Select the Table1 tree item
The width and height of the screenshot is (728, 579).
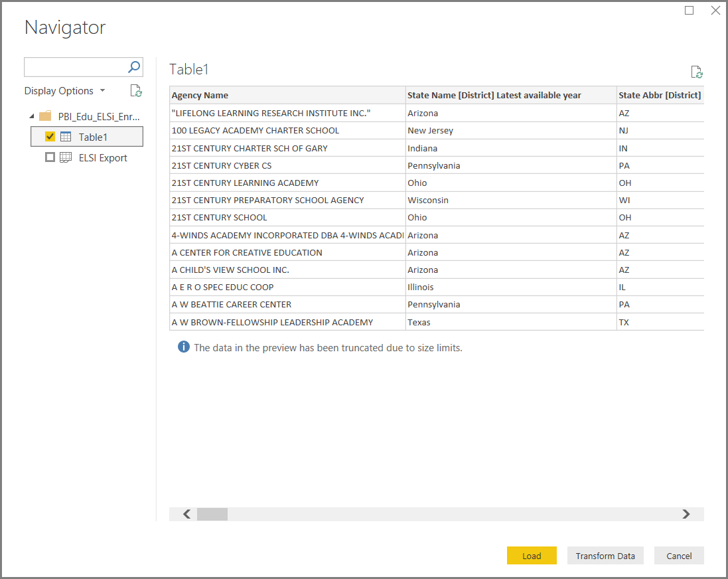87,137
